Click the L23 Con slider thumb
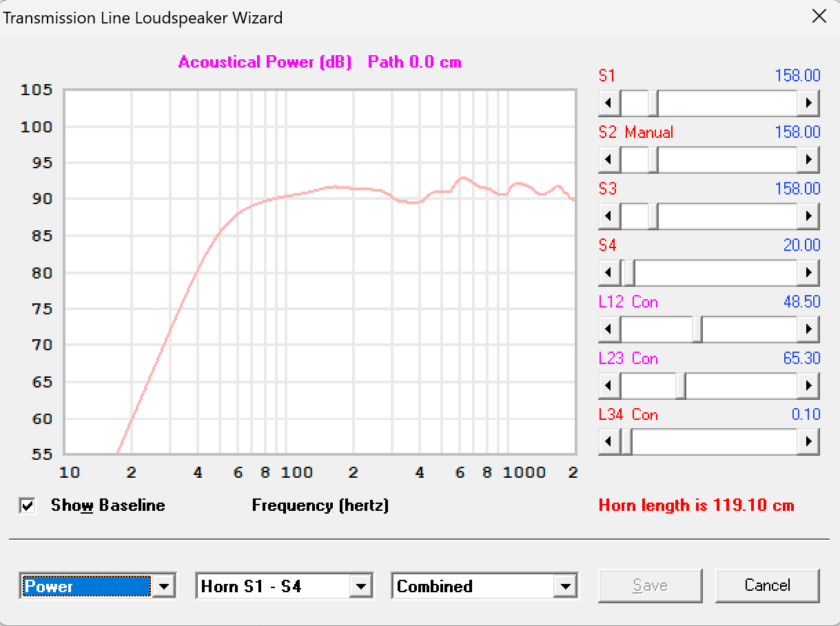 pyautogui.click(x=680, y=386)
